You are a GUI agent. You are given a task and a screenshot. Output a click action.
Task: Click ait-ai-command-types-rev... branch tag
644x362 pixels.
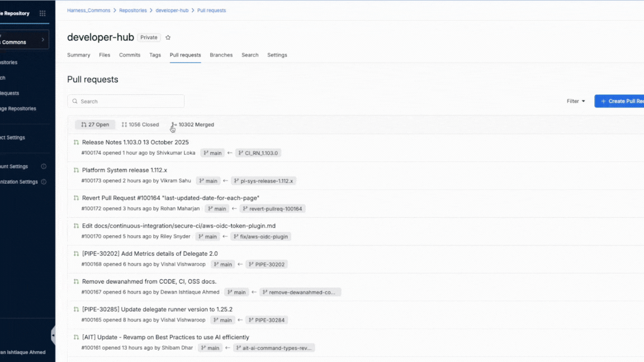pyautogui.click(x=274, y=348)
